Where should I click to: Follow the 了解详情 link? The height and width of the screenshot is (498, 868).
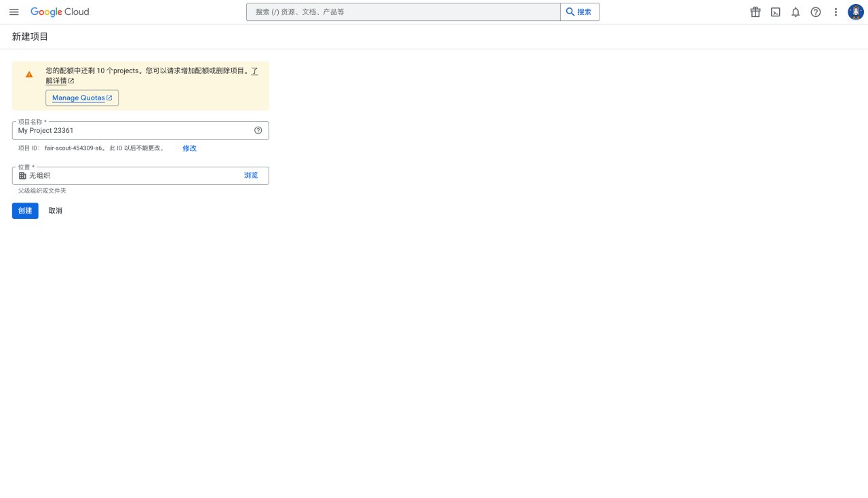point(56,81)
